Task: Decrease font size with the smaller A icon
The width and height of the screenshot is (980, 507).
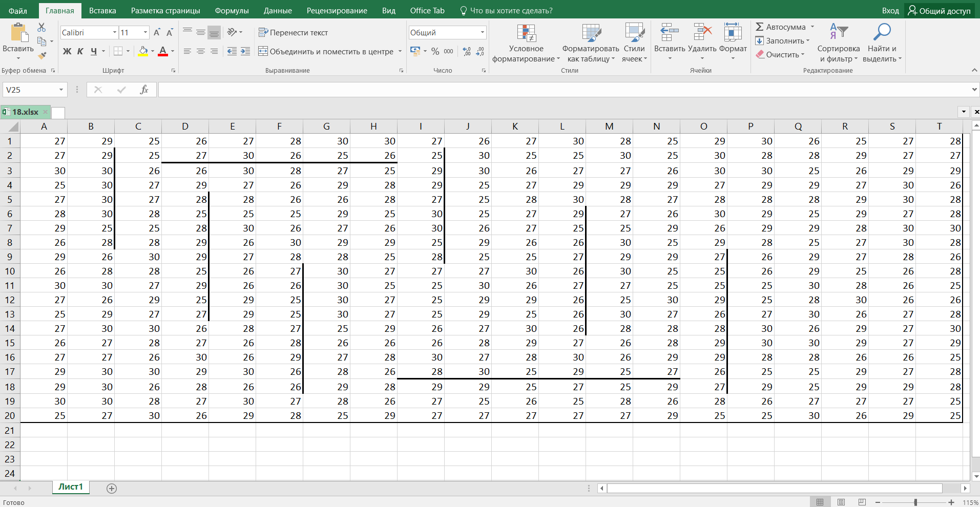Action: coord(170,32)
